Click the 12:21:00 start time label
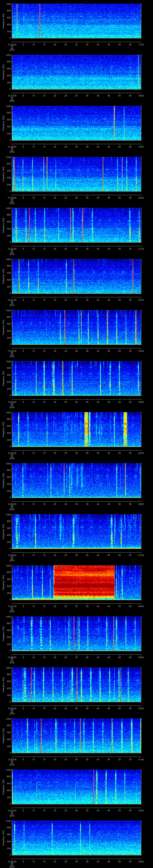 (x=12, y=300)
